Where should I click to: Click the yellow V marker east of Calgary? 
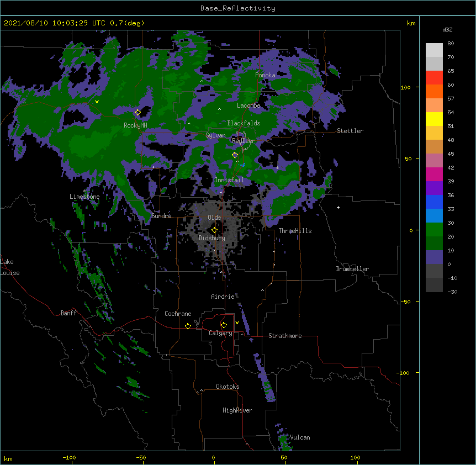point(237,323)
